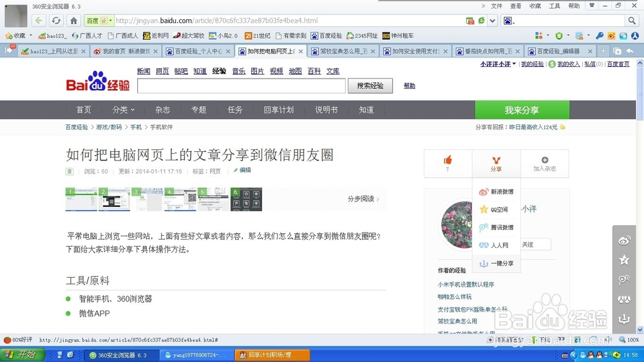Open the 查看 menu in browser
Viewport: 644px width, 362px height.
pyautogui.click(x=516, y=6)
